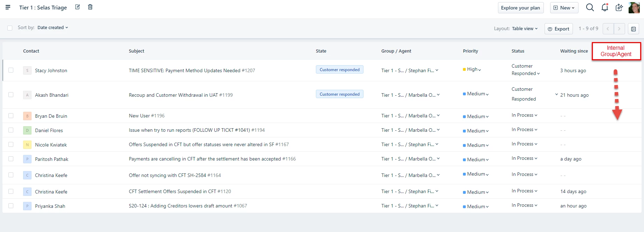Select Stacy Johnston's ticket checkbox
Viewport: 644px width, 232px height.
[11, 70]
